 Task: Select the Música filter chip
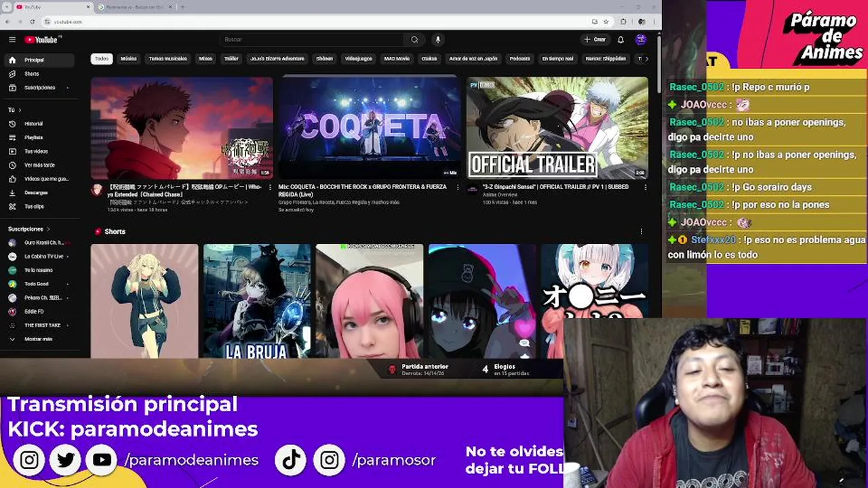pyautogui.click(x=129, y=59)
